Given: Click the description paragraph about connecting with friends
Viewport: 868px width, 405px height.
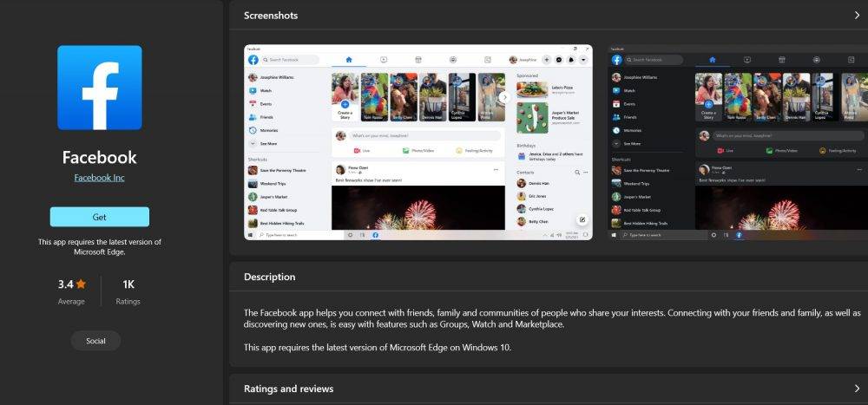Looking at the screenshot, I should point(552,318).
